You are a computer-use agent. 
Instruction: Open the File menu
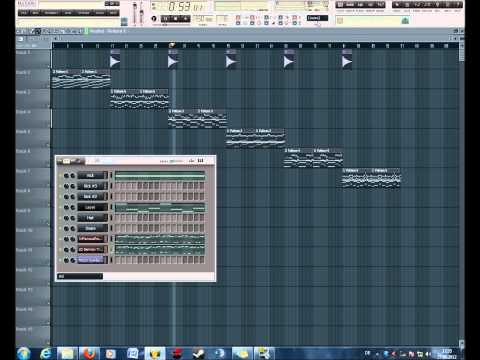[x=24, y=13]
